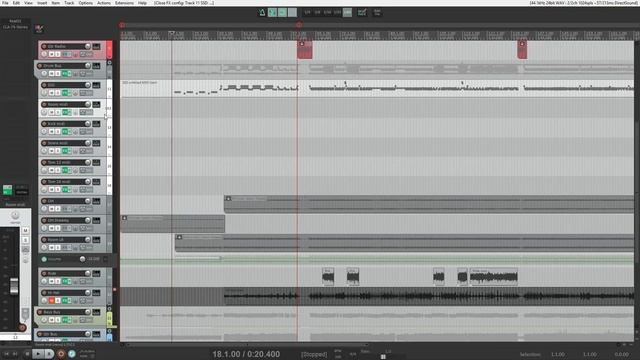Mute the Drum Bus track
The width and height of the screenshot is (640, 360).
point(51,73)
